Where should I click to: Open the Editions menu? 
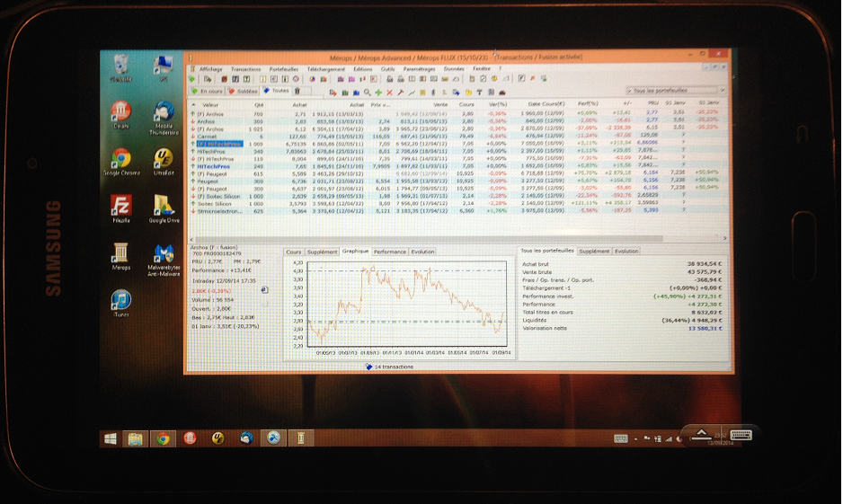363,69
